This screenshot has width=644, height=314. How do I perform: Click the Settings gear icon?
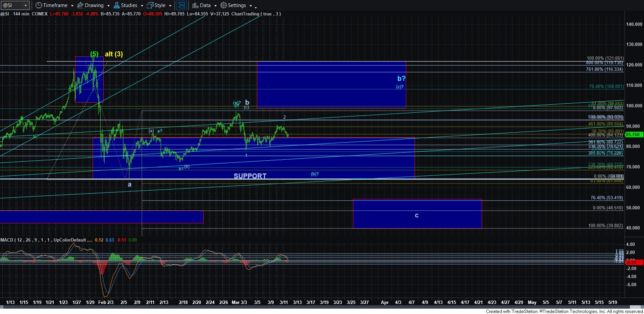tap(223, 5)
